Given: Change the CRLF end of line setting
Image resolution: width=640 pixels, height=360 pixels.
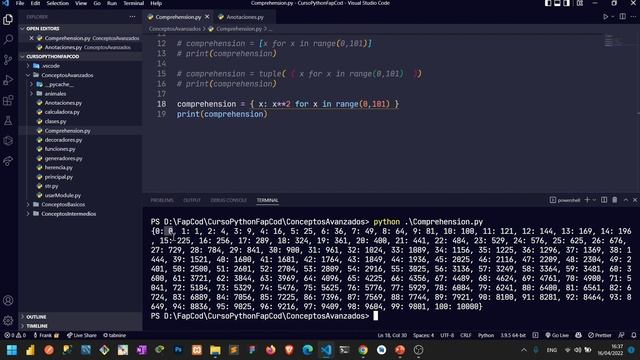Looking at the screenshot, I should (466, 336).
